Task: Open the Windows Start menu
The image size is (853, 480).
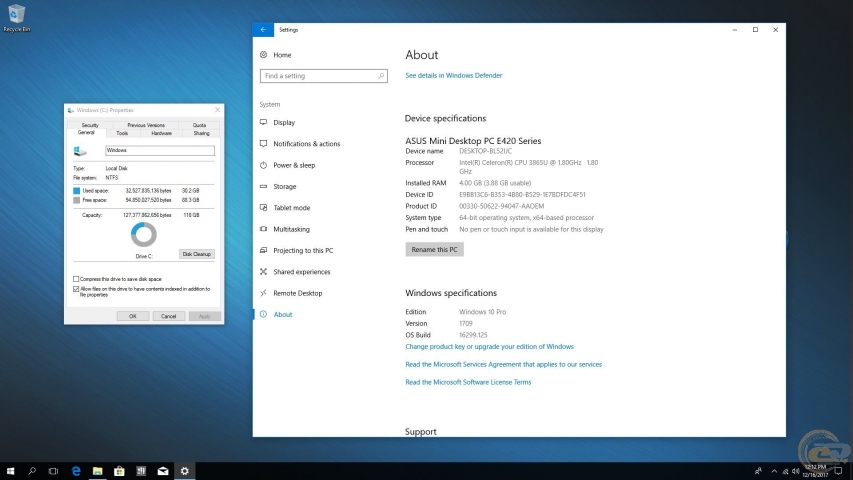Action: (10, 471)
